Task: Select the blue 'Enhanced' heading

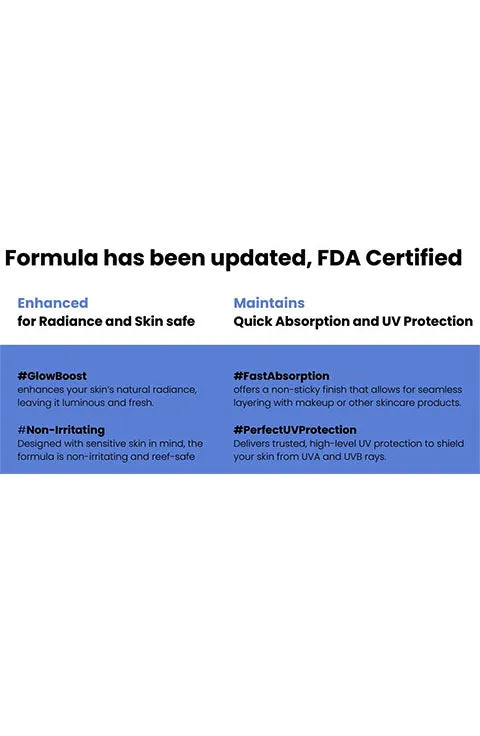Action: [53, 303]
